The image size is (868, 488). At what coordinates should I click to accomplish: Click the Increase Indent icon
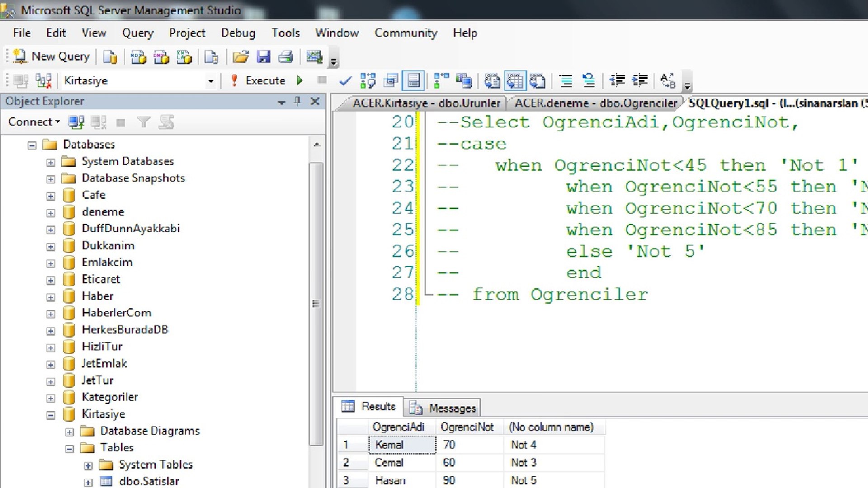(640, 80)
